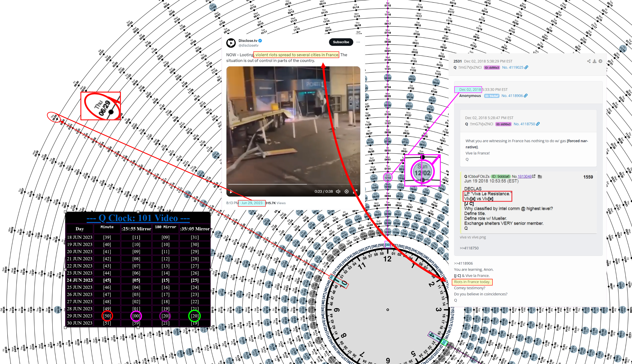Open the underlined post link 1813048
Screen dimensions: 632x364
(524, 176)
